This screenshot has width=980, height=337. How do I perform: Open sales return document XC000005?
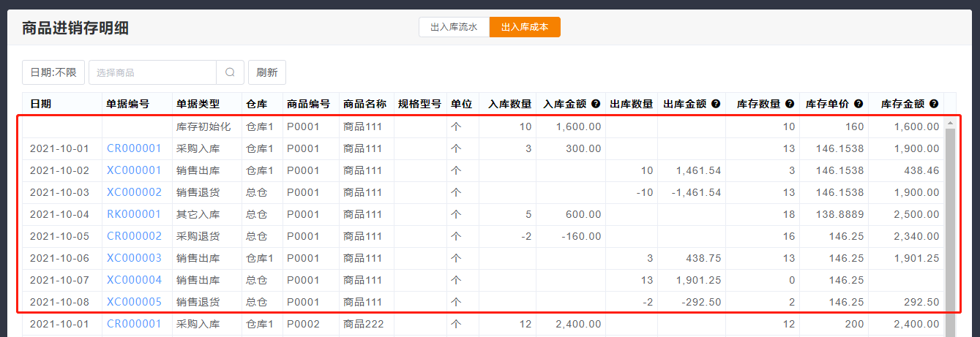(134, 302)
